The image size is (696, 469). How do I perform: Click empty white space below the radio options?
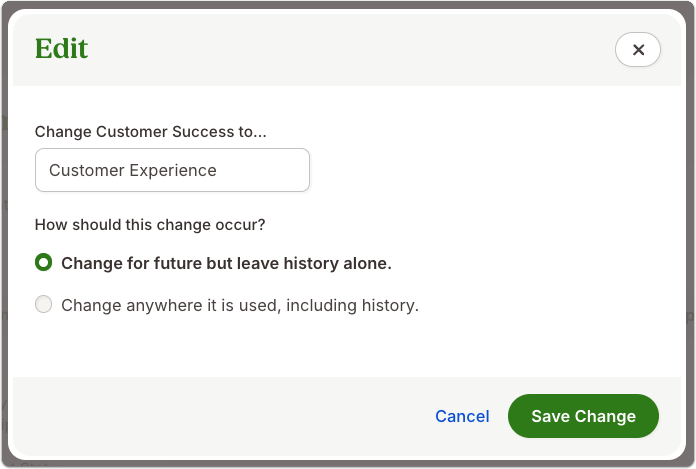346,348
